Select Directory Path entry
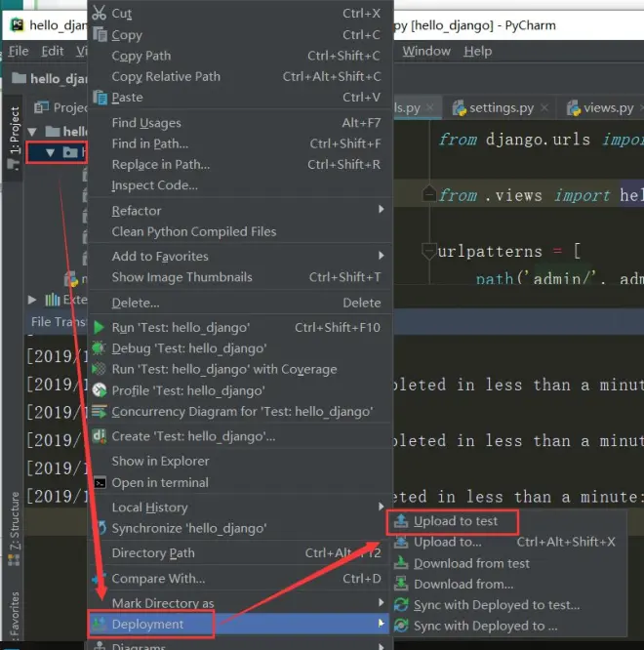This screenshot has height=650, width=644. [x=240, y=552]
